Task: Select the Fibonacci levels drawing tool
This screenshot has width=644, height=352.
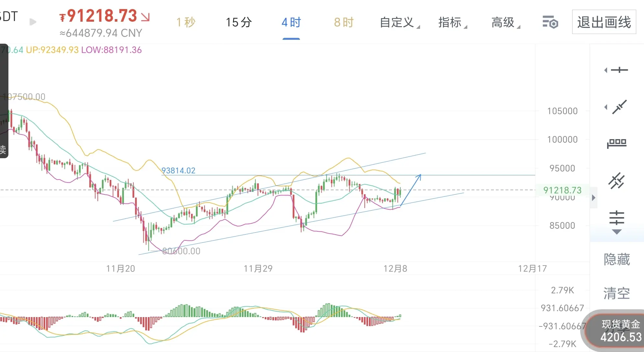Action: (617, 218)
